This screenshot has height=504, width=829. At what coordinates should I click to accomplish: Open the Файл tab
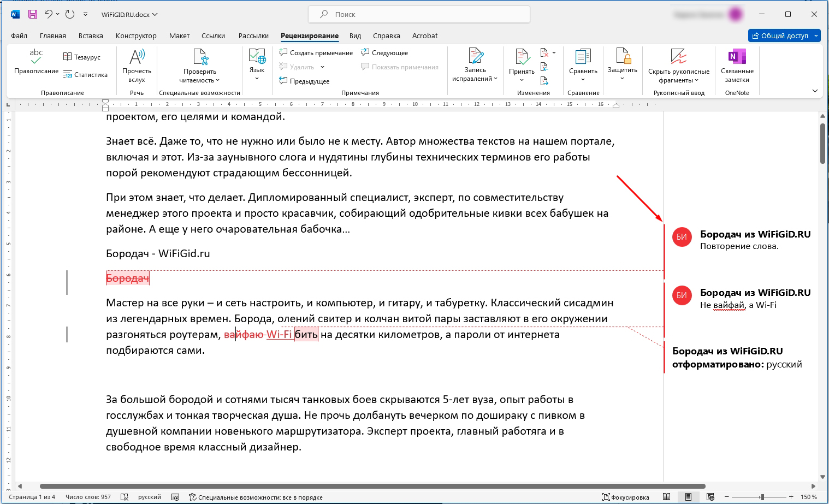19,35
